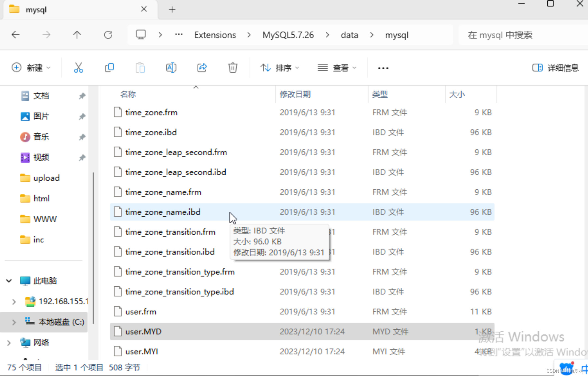The image size is (588, 376).
Task: Click the mysql breadcrumb segment
Action: click(397, 35)
